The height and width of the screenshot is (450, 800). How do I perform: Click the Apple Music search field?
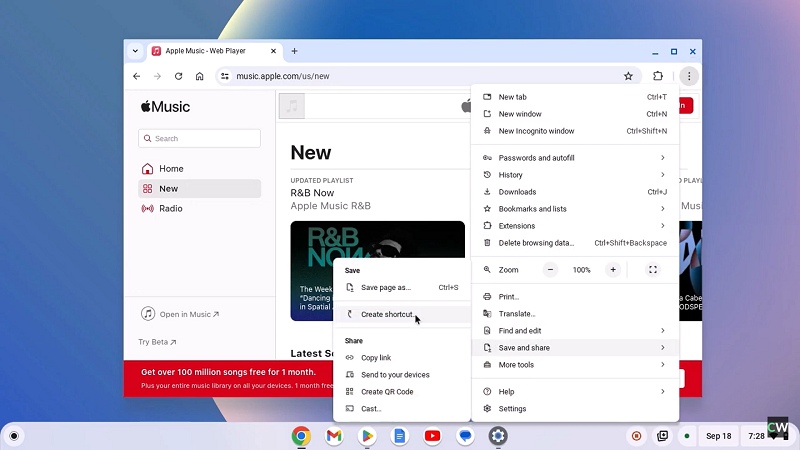[200, 139]
